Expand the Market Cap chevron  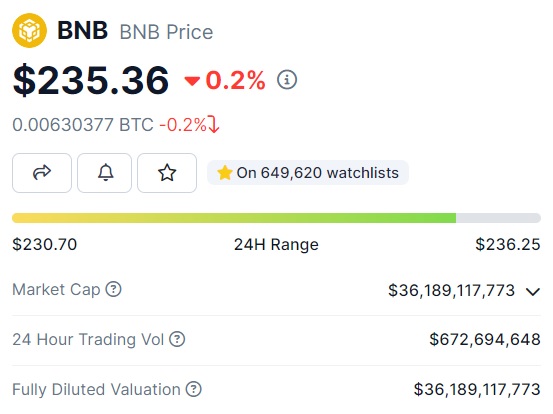tap(533, 291)
